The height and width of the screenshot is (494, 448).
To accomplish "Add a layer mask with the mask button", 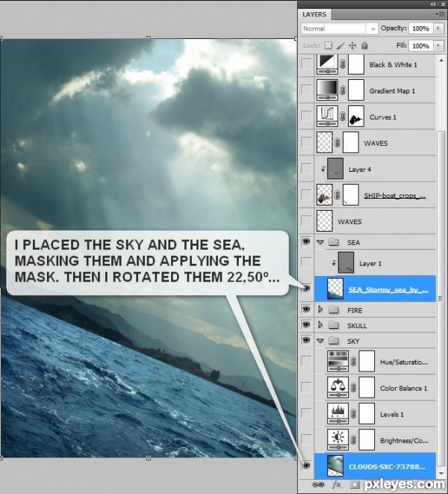I will click(x=355, y=484).
